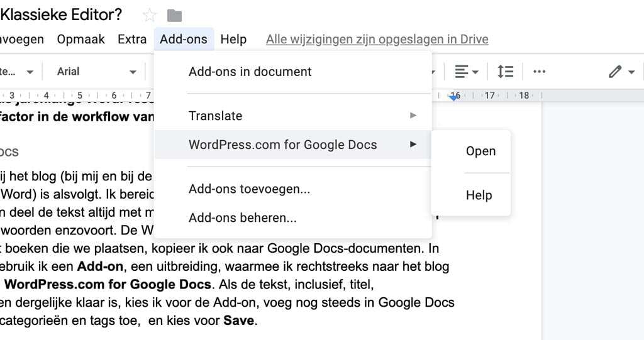Show more toolbar options via three dots
This screenshot has width=644, height=340.
pyautogui.click(x=539, y=72)
